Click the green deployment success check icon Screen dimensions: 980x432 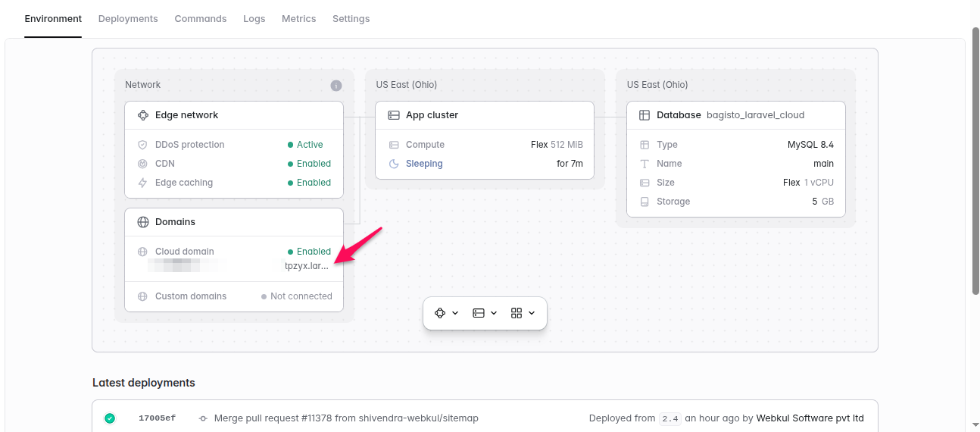pyautogui.click(x=110, y=418)
